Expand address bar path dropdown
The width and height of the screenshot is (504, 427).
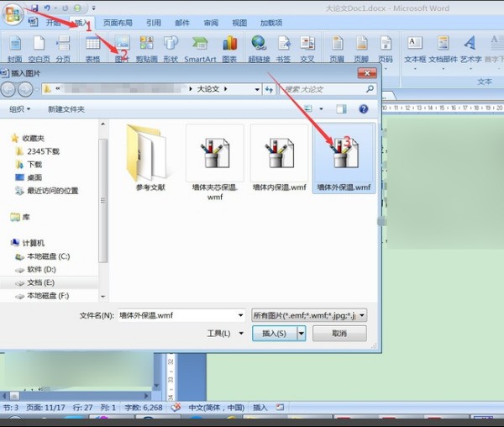click(257, 89)
